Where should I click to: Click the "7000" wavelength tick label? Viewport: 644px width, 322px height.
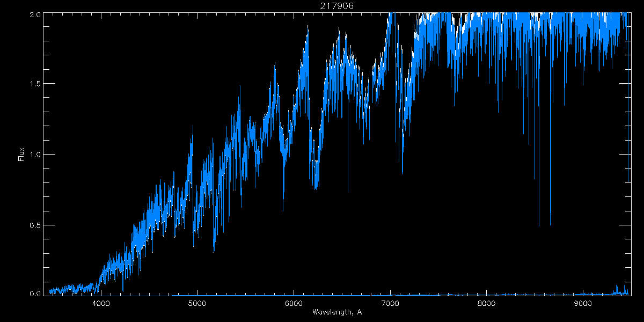[x=390, y=303]
